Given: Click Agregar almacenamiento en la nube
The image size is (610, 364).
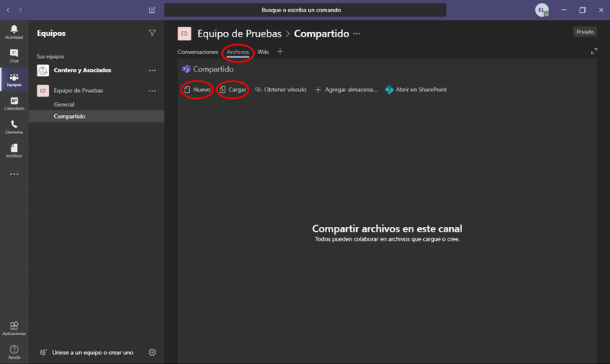Looking at the screenshot, I should [x=346, y=90].
